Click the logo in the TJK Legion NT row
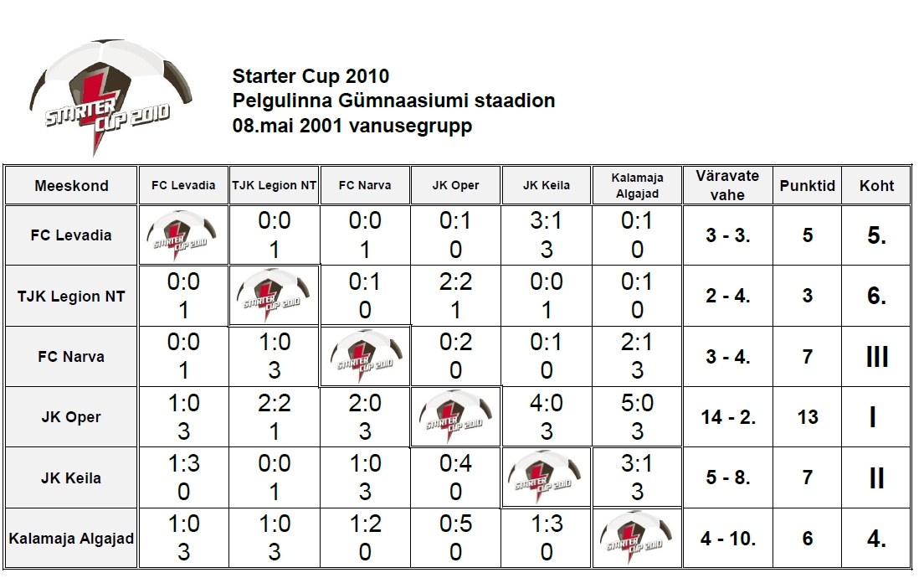 tap(274, 296)
